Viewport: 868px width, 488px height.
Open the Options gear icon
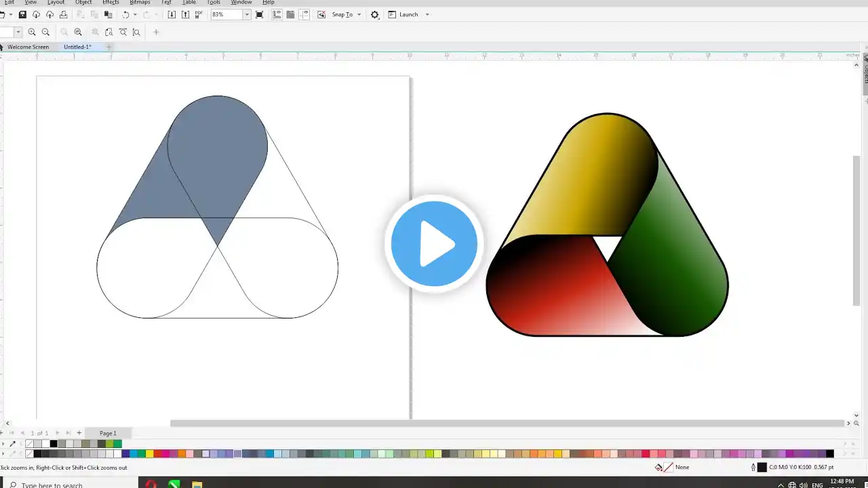(x=375, y=14)
